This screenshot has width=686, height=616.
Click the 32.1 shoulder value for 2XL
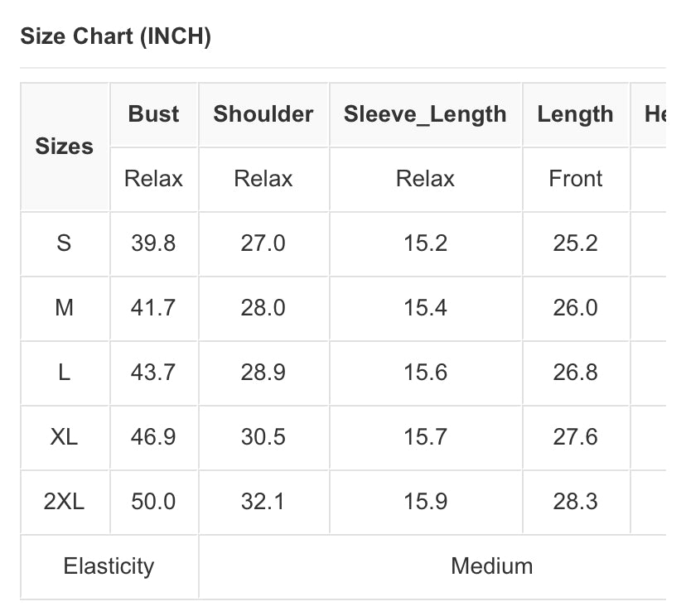[x=263, y=502]
